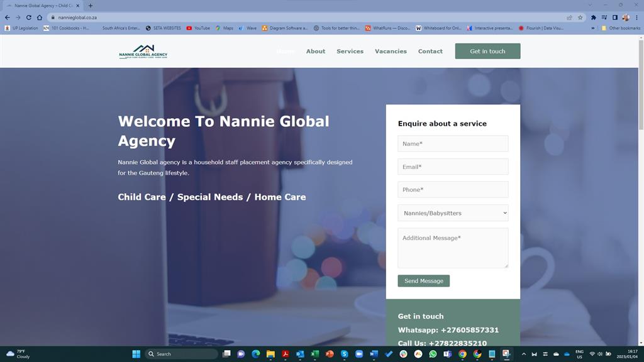
Task: Click the address bar showing nannieglobal.co.za
Action: coord(308,17)
